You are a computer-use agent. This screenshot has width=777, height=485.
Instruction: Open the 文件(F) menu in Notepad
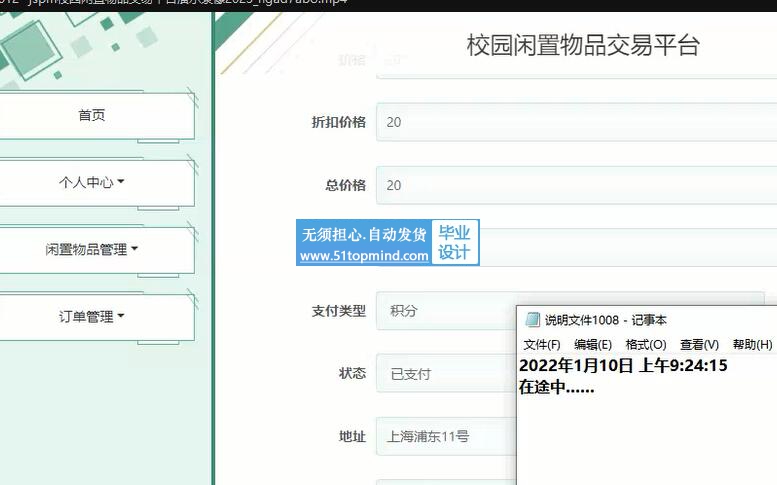click(542, 344)
